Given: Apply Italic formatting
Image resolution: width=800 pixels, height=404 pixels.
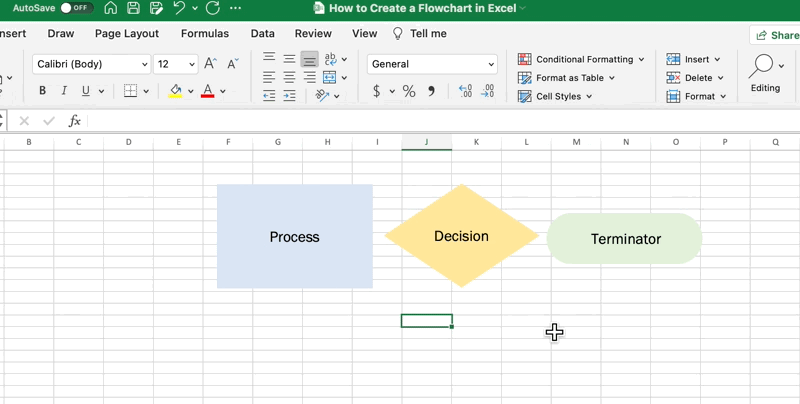Looking at the screenshot, I should pos(64,91).
